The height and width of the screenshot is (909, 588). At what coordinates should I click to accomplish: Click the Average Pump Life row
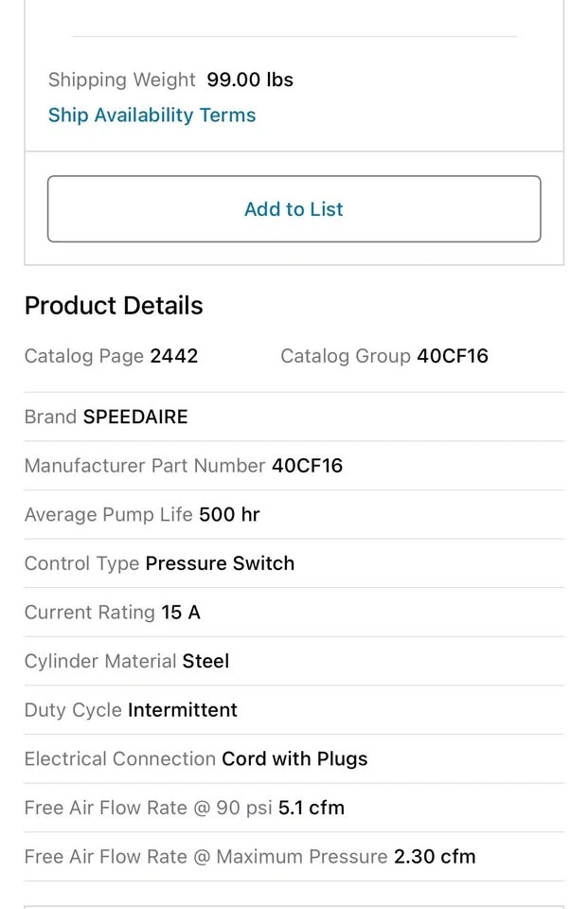[294, 514]
